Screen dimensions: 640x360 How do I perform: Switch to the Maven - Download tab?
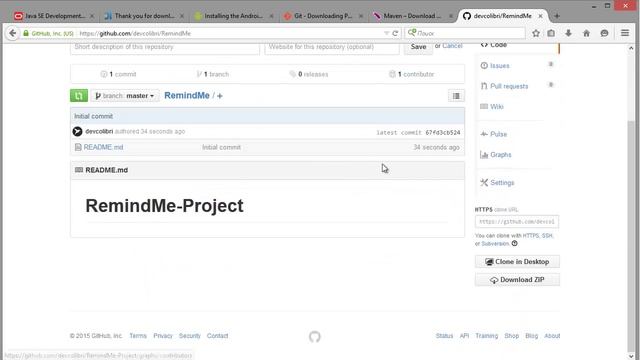click(413, 16)
